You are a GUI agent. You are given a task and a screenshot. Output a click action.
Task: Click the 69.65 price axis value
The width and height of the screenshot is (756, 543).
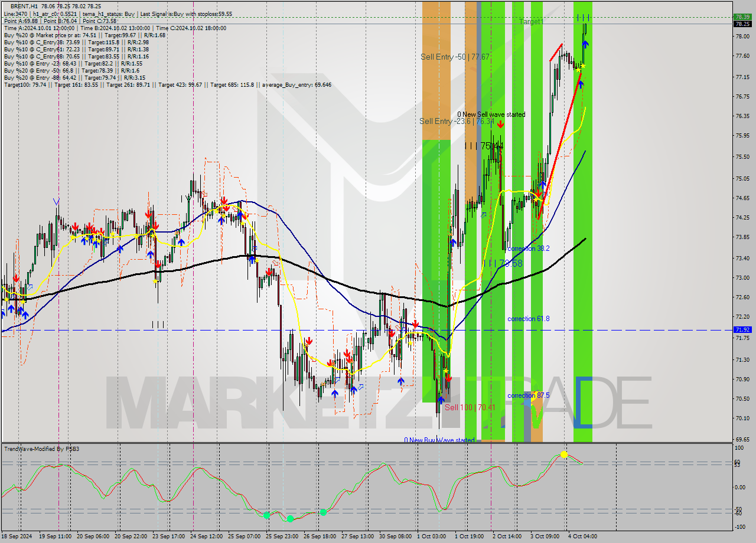(742, 440)
